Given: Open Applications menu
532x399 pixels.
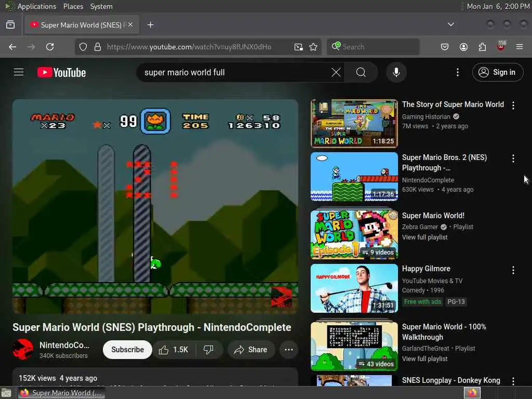Looking at the screenshot, I should click(37, 6).
